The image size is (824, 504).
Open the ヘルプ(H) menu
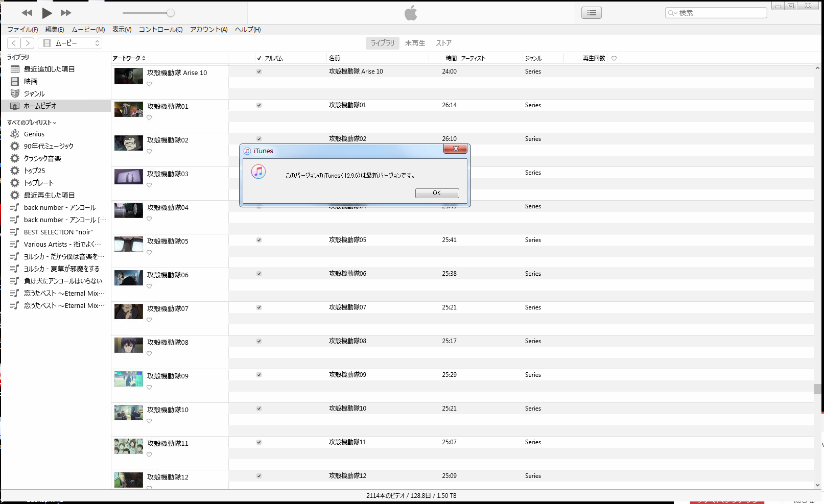(x=248, y=30)
